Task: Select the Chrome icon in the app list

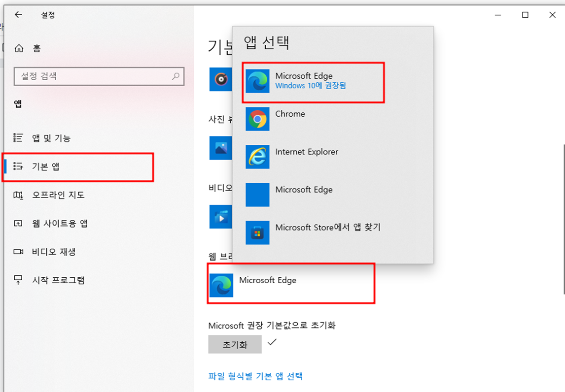Action: point(257,119)
